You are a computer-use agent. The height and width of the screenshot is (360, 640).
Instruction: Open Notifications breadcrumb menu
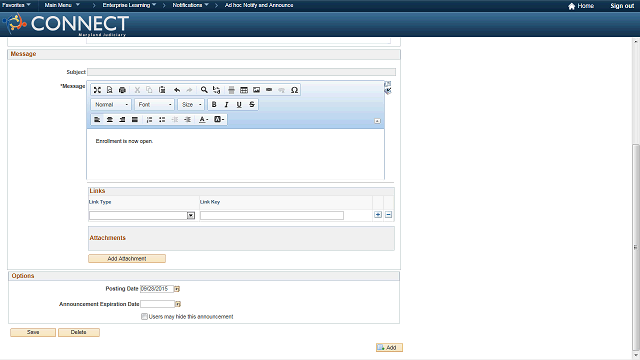click(190, 5)
